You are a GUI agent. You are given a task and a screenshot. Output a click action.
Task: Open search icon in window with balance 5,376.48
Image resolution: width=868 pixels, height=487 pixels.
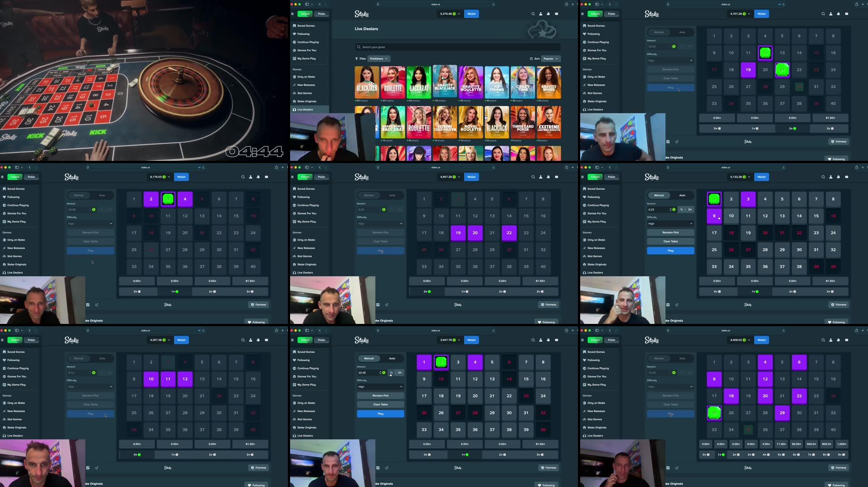pyautogui.click(x=533, y=14)
